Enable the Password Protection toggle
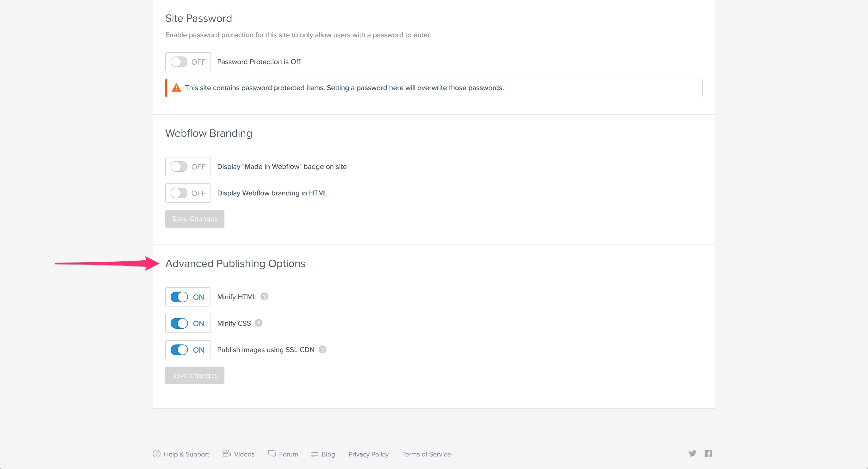Image resolution: width=868 pixels, height=469 pixels. click(179, 62)
